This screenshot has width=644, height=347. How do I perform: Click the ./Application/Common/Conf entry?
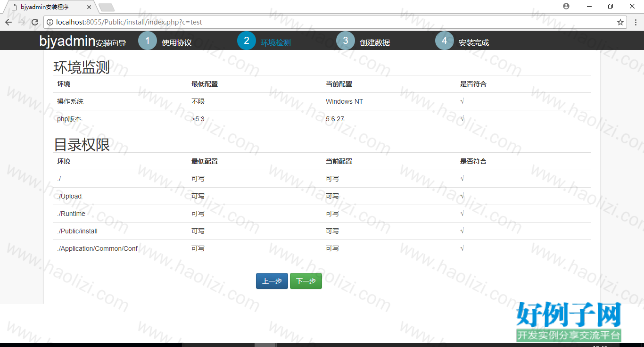click(98, 248)
